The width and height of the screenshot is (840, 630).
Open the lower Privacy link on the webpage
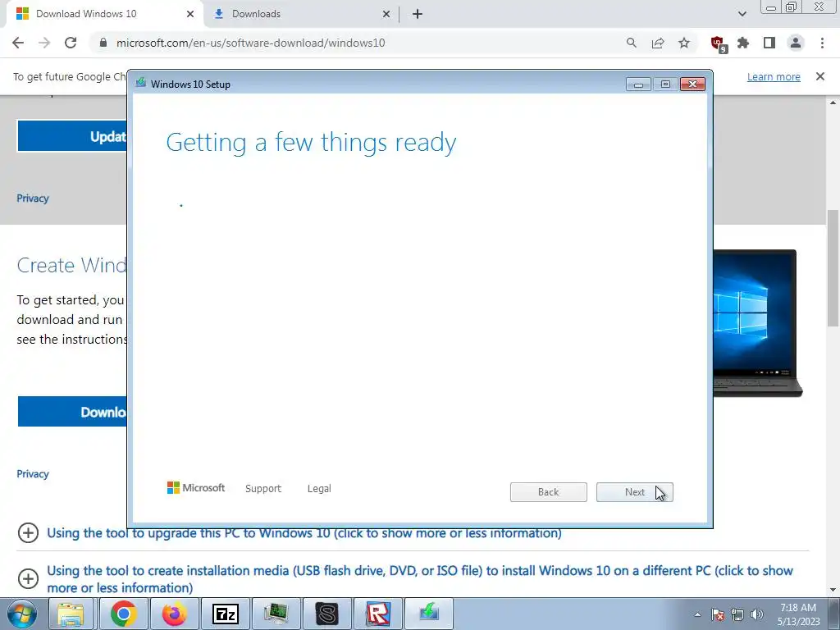pos(33,474)
